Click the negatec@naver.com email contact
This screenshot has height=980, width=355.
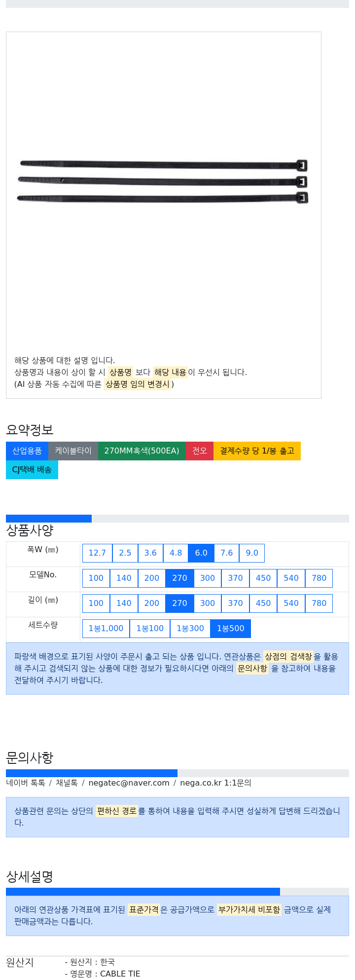tap(129, 783)
